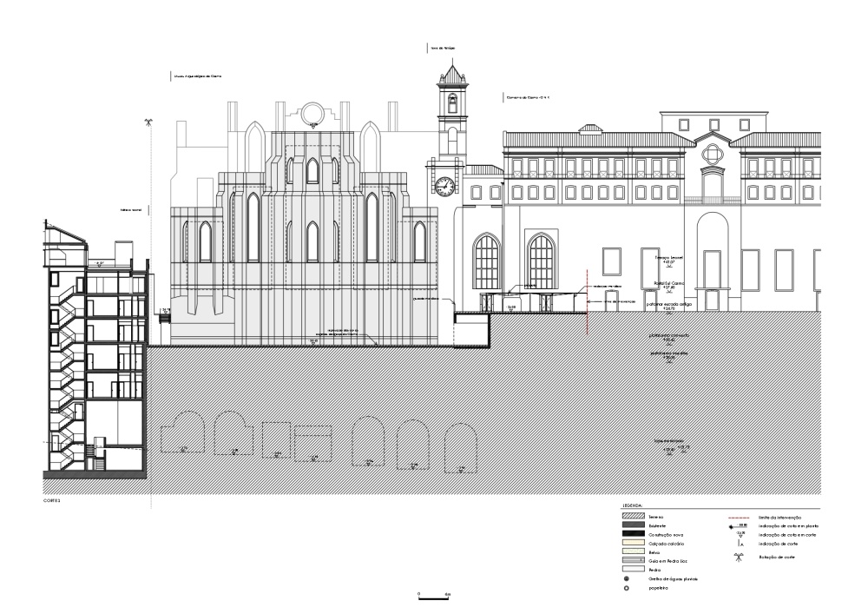This screenshot has height=614, width=868.
Task: Click the black 'Construção nova' legend swatch
Action: point(636,534)
